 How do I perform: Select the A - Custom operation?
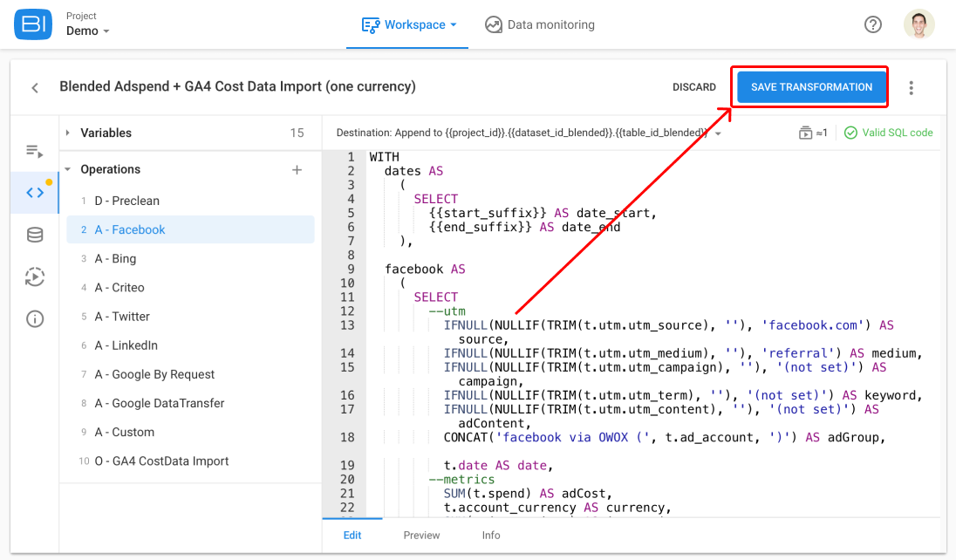point(190,433)
